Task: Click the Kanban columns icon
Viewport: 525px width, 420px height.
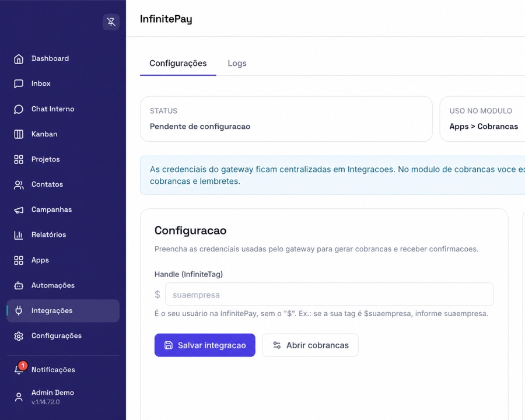Action: click(x=19, y=134)
